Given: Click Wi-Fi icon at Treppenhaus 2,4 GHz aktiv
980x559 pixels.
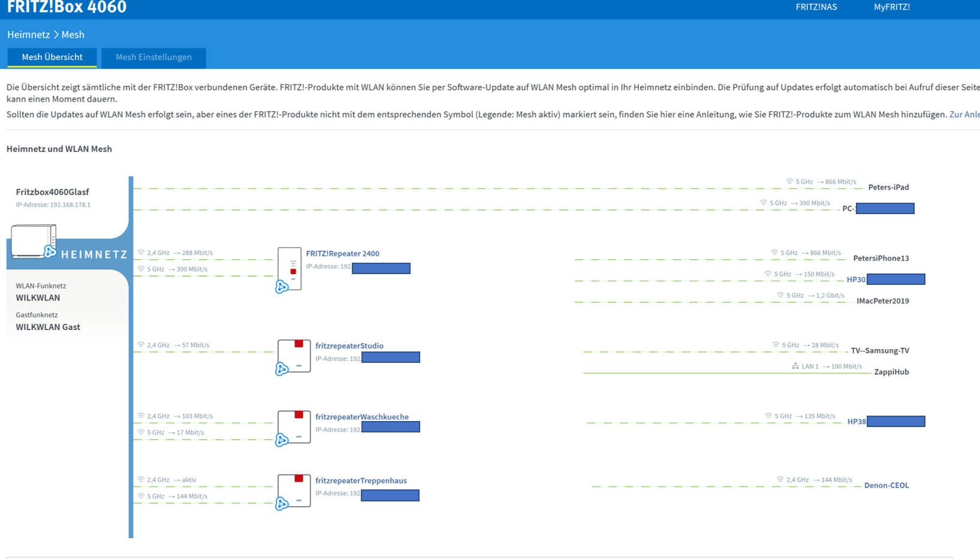Looking at the screenshot, I should point(141,479).
